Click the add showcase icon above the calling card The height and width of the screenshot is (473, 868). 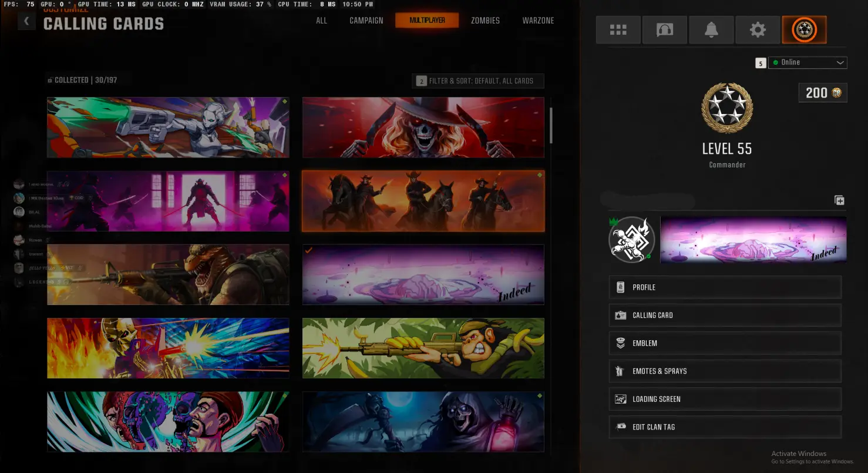point(839,200)
